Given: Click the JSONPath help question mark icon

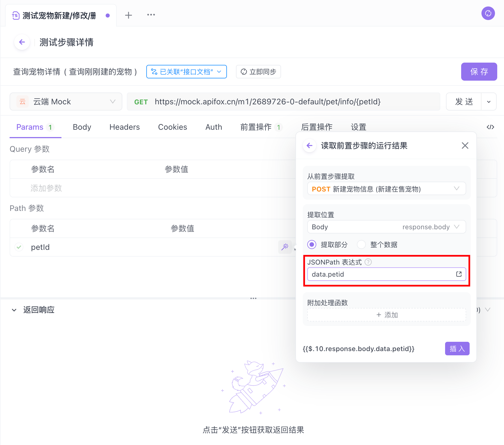Looking at the screenshot, I should click(x=368, y=262).
